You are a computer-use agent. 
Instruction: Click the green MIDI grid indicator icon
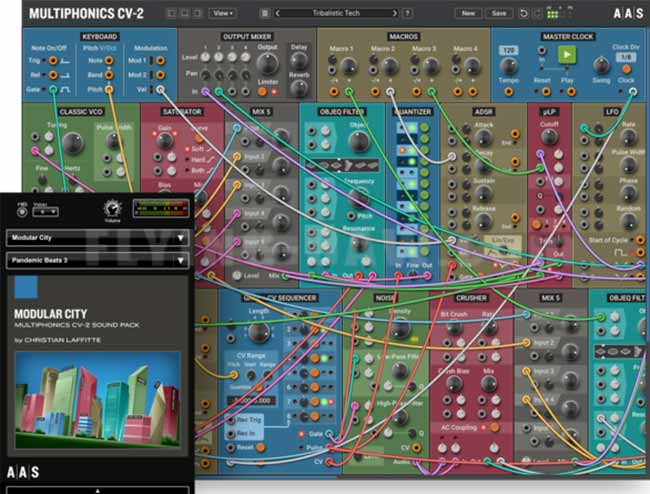pyautogui.click(x=553, y=13)
